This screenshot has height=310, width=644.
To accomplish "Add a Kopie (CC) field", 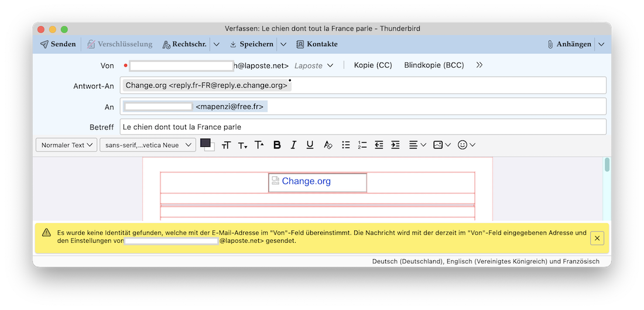I will click(373, 65).
